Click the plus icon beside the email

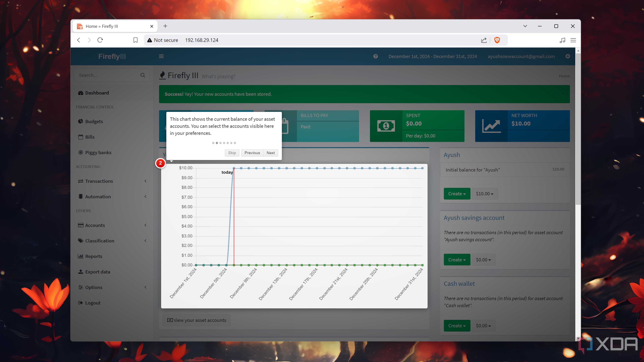(568, 56)
